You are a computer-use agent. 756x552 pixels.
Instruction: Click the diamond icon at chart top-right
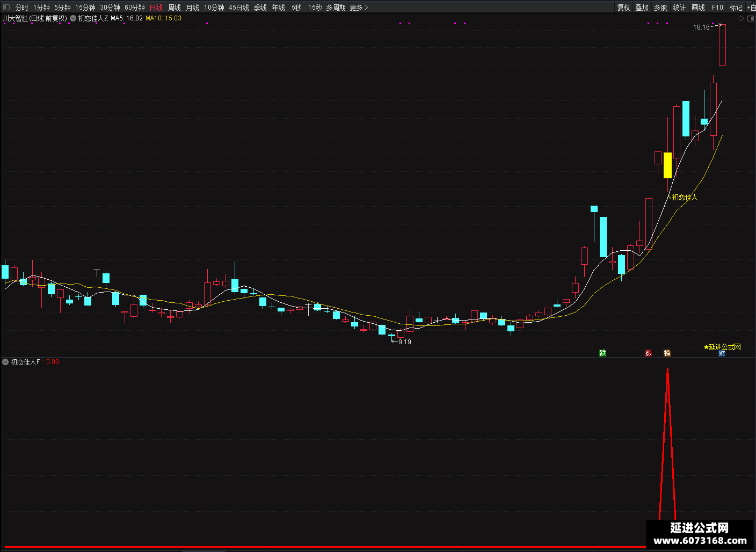click(x=741, y=18)
